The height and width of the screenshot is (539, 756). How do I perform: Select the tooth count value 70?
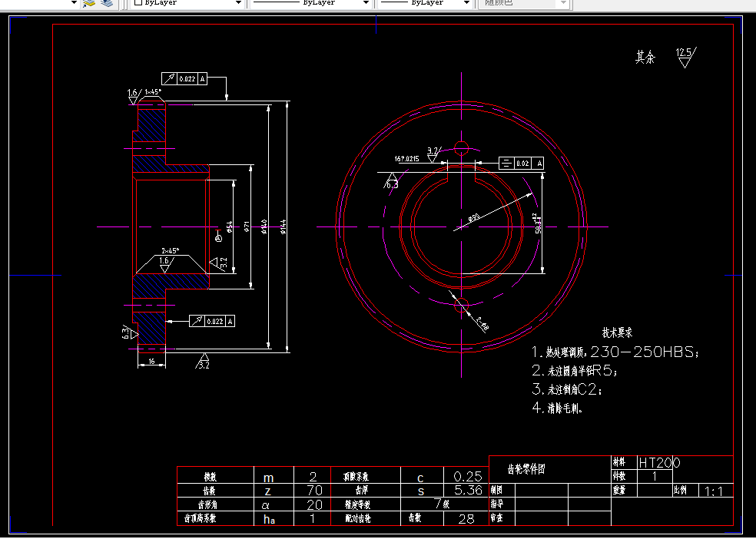[x=314, y=491]
